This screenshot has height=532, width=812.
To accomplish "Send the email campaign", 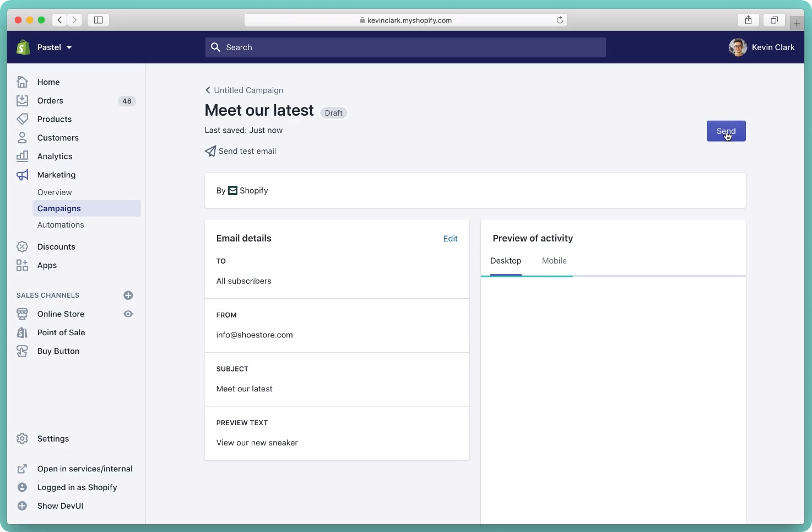I will point(726,131).
